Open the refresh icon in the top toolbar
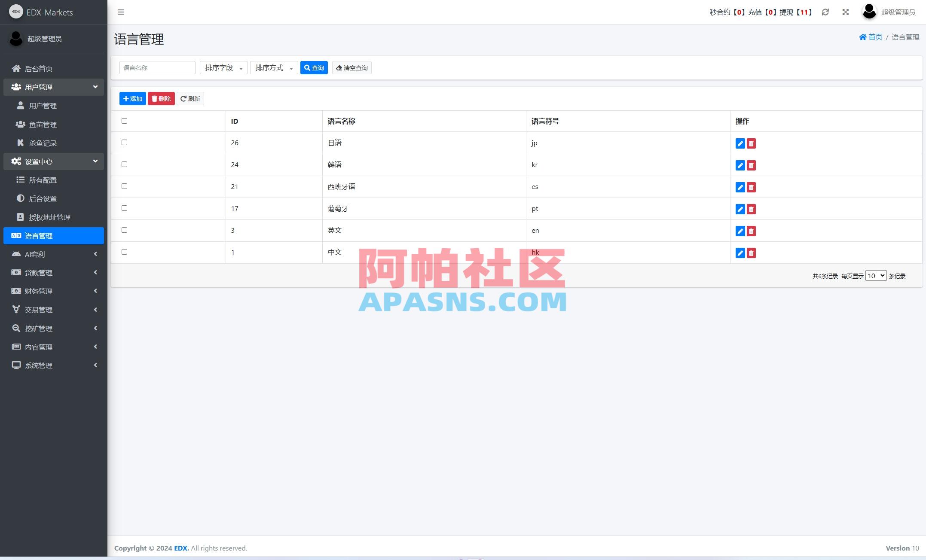Image resolution: width=926 pixels, height=560 pixels. click(x=825, y=12)
